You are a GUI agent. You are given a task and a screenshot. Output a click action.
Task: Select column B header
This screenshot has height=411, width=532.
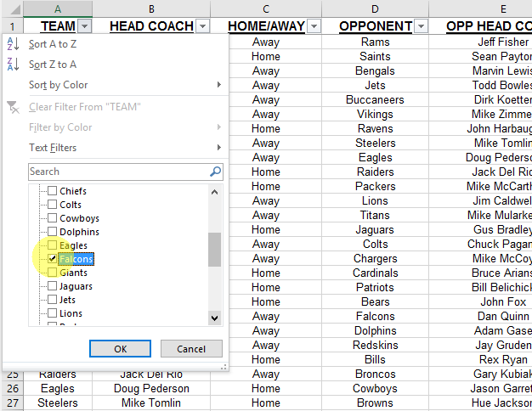151,9
